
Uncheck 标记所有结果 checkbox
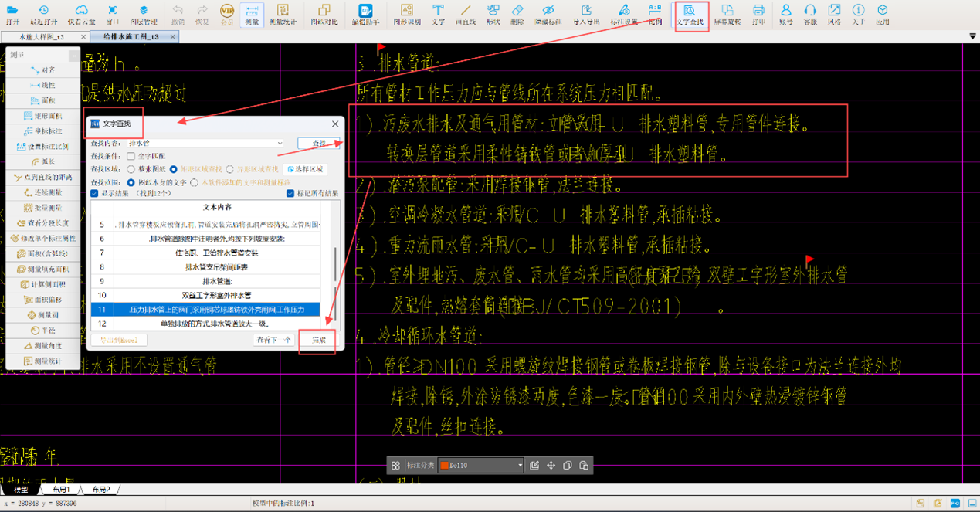tap(290, 193)
